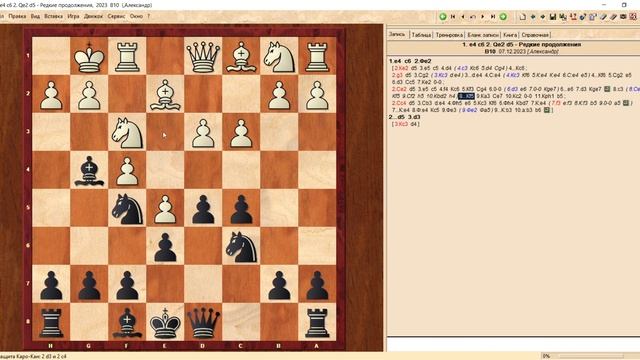This screenshot has width=640, height=360.
Task: Select the white knight on f3
Action: pyautogui.click(x=127, y=132)
